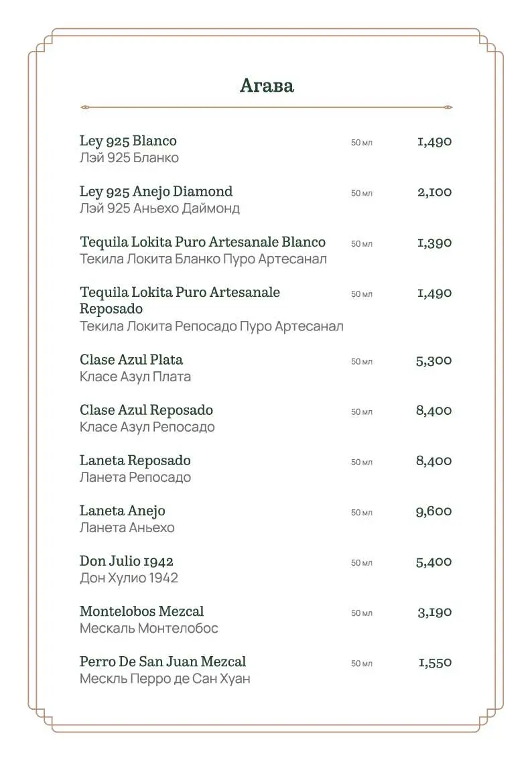Viewport: 532px width, 760px height.
Task: Select Montelobos Mezcal entry
Action: [141, 611]
